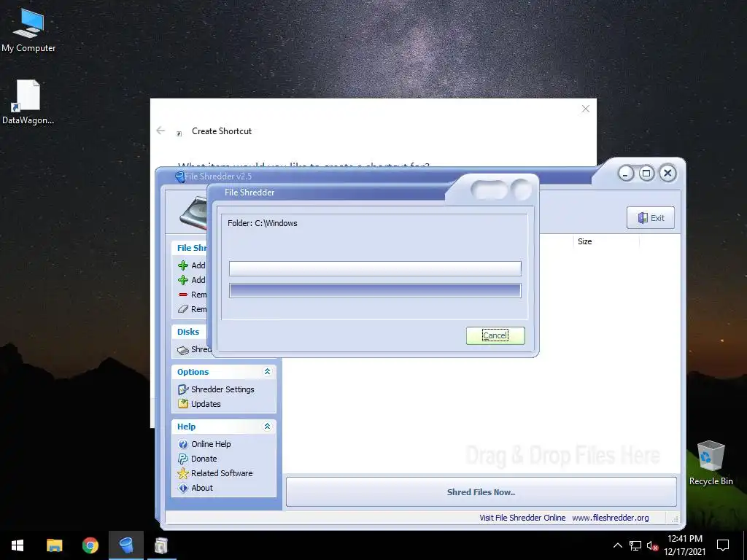Click the red minus Remove icon
This screenshot has height=560, width=747.
point(183,295)
